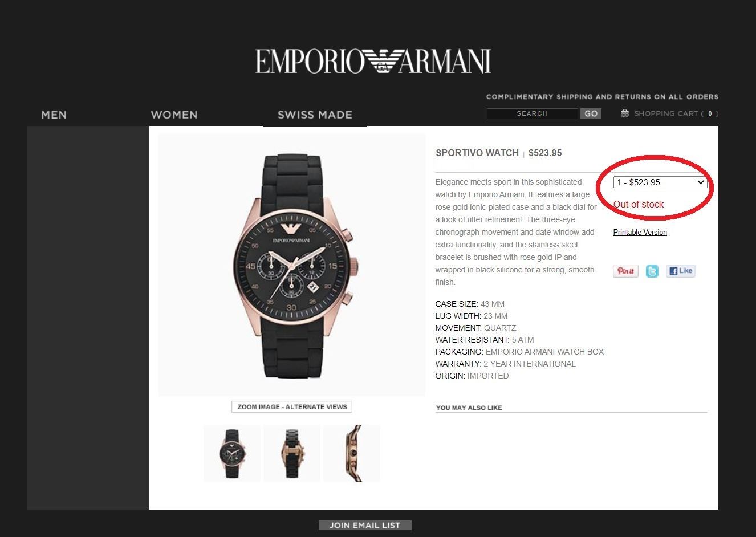
Task: Open the MEN menu
Action: 54,115
